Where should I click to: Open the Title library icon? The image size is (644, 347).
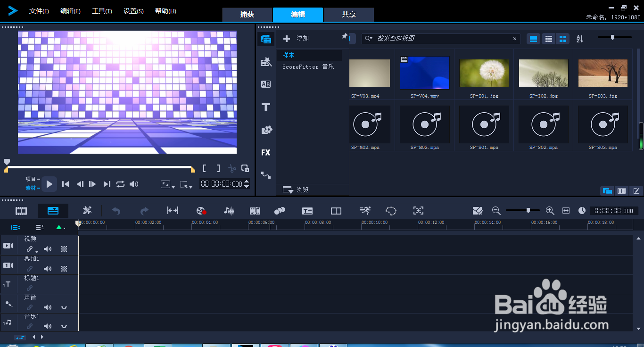tap(266, 107)
